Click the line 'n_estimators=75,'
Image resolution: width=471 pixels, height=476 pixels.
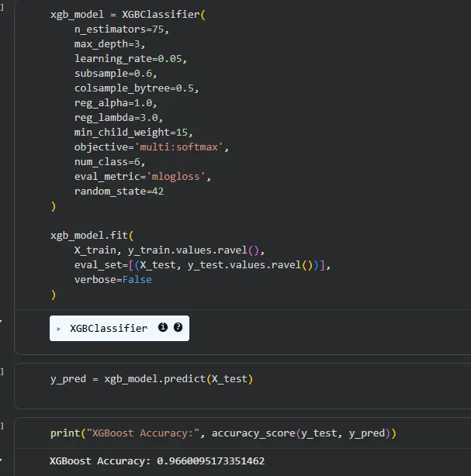pyautogui.click(x=122, y=29)
